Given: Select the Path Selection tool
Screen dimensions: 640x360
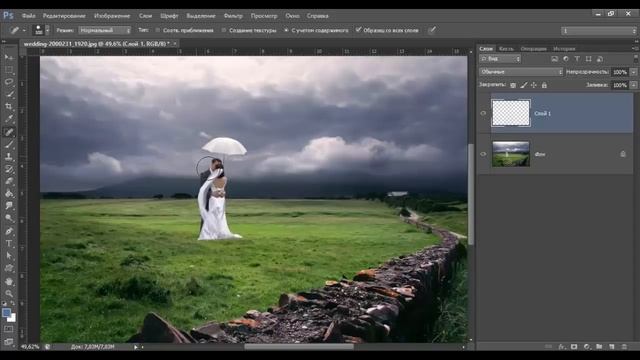Looking at the screenshot, I should 9,256.
